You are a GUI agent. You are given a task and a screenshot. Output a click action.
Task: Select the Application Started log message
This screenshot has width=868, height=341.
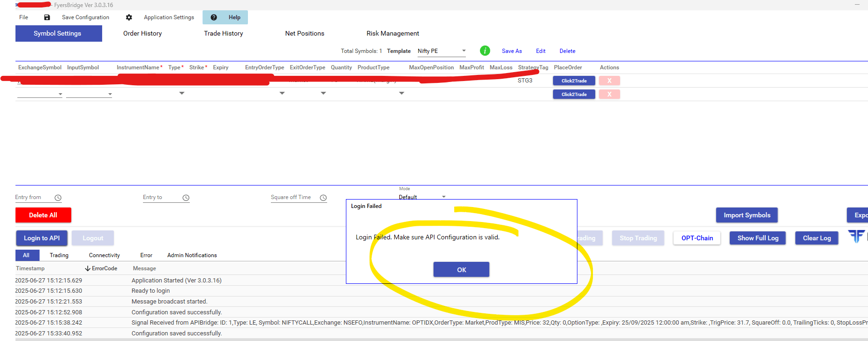(176, 281)
